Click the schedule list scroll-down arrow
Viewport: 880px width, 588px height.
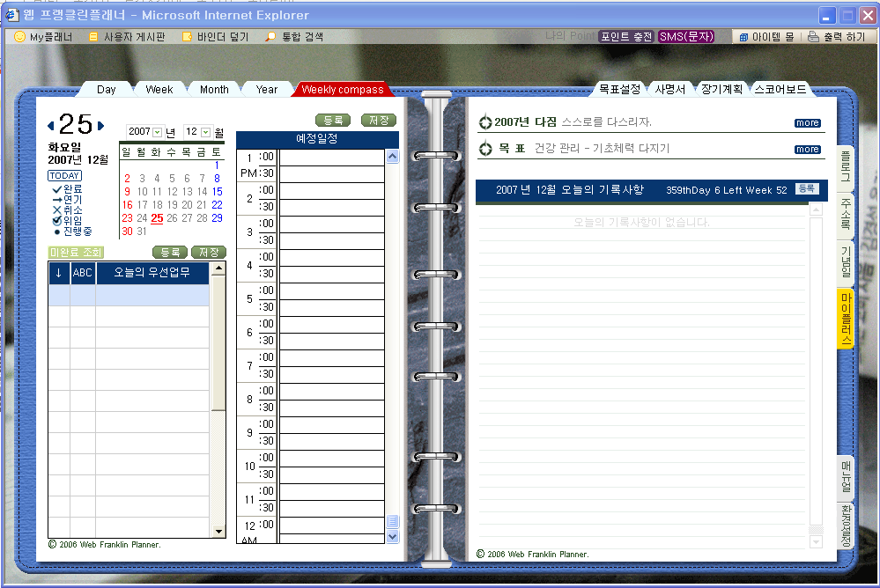[x=392, y=537]
